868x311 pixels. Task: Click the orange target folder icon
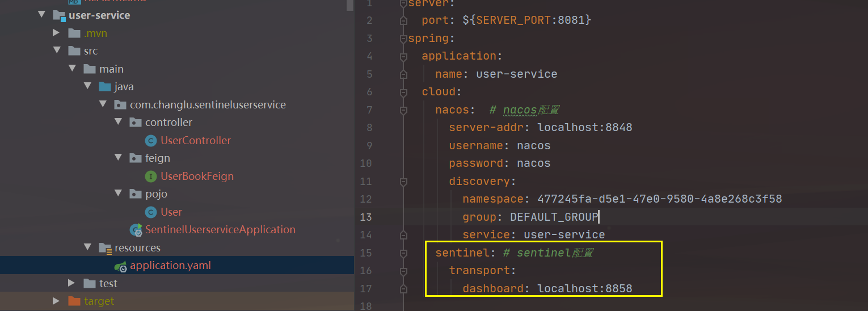(x=74, y=301)
